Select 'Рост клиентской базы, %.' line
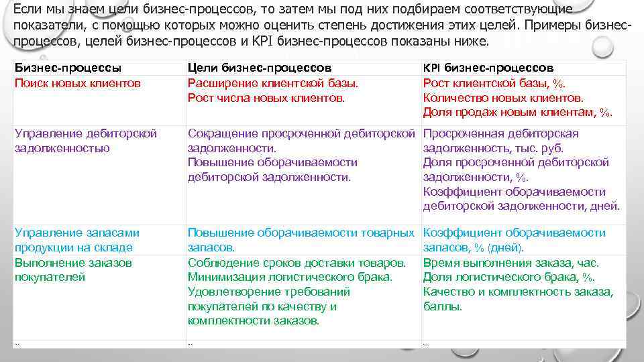The image size is (644, 362). [x=494, y=83]
